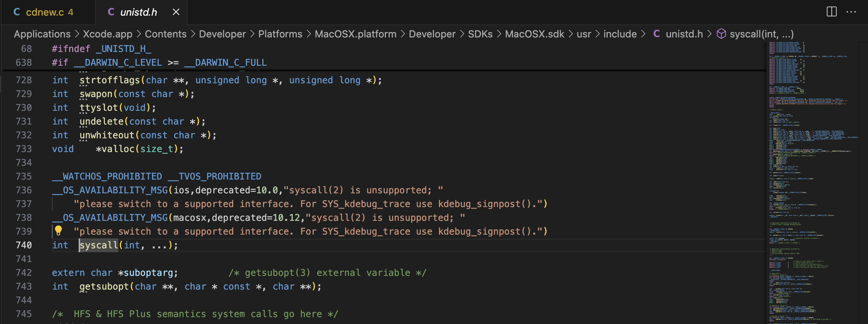
Task: Click the syscall(int, ...) breadcrumb symbol
Action: tap(761, 34)
